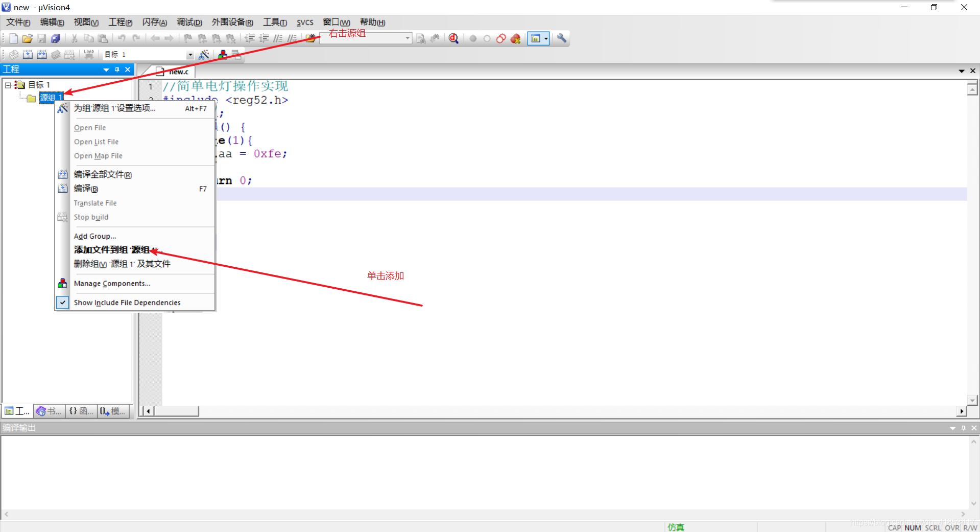Screen dimensions: 980x532
Task: Open the 调试 menu
Action: pos(189,22)
